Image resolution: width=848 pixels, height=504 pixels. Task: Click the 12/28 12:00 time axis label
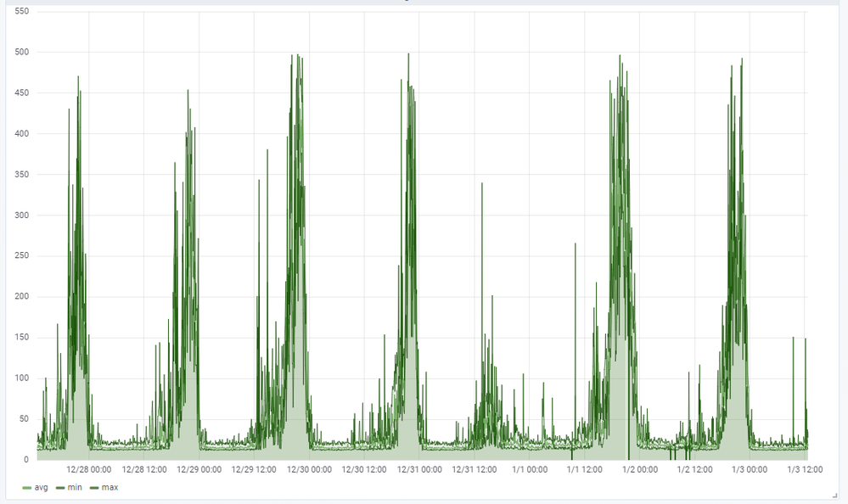pos(143,469)
